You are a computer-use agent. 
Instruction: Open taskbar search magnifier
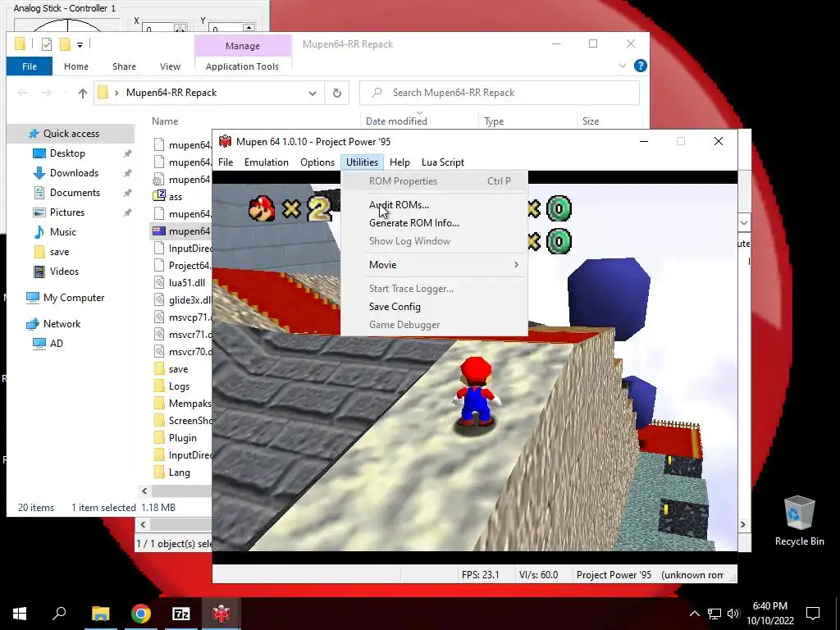point(59,614)
